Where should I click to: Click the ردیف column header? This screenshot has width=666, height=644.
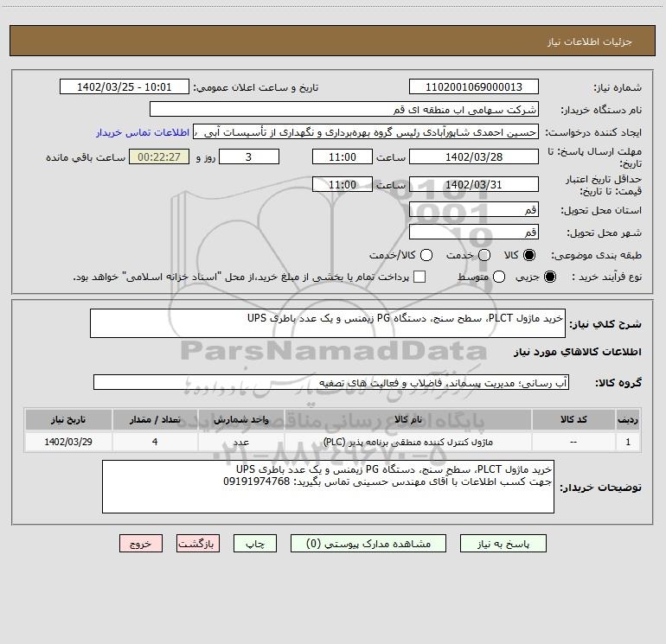click(x=628, y=419)
